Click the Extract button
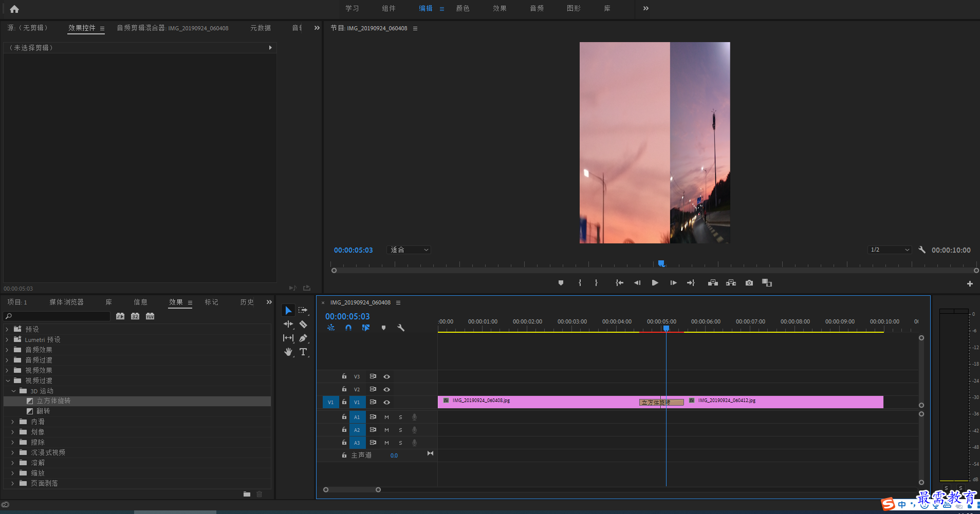The width and height of the screenshot is (980, 514). click(x=731, y=283)
